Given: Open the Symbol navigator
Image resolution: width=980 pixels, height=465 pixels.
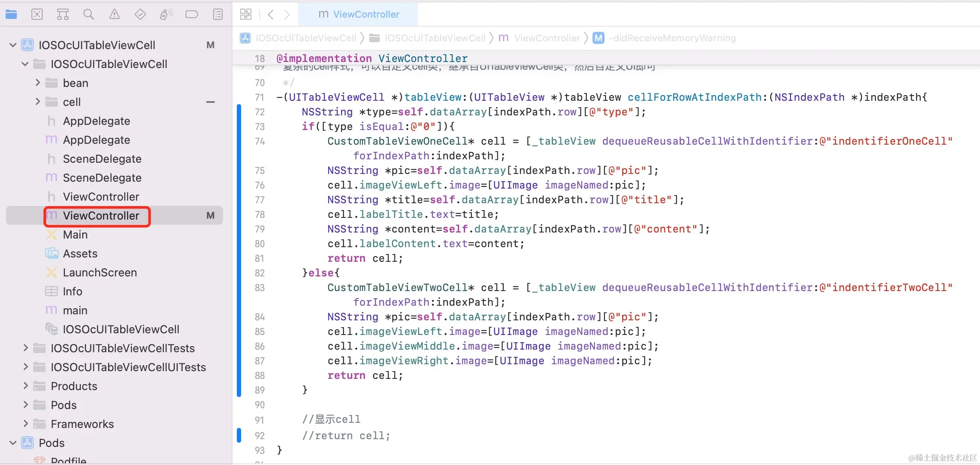Looking at the screenshot, I should pyautogui.click(x=63, y=15).
